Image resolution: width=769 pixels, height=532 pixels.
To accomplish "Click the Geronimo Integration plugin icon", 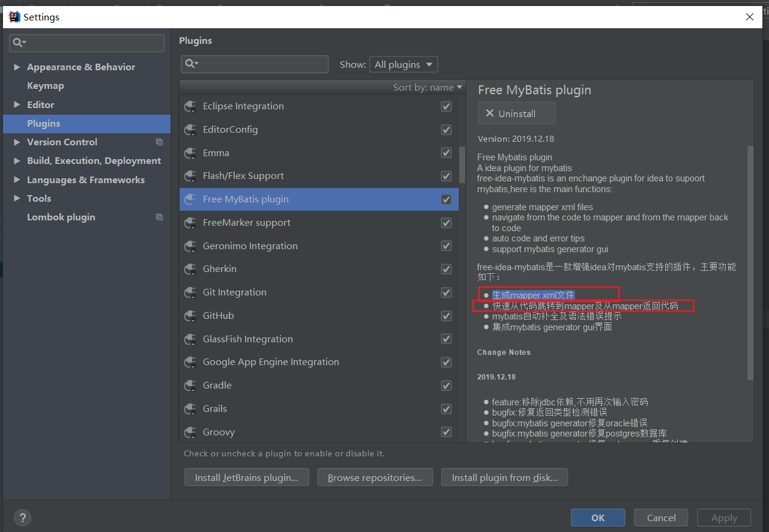I will pos(190,246).
